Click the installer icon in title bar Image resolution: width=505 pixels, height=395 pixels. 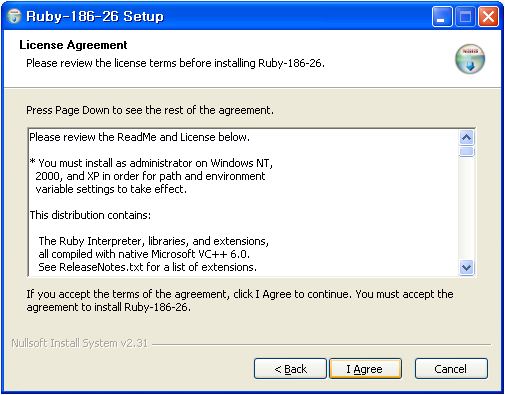pyautogui.click(x=14, y=16)
